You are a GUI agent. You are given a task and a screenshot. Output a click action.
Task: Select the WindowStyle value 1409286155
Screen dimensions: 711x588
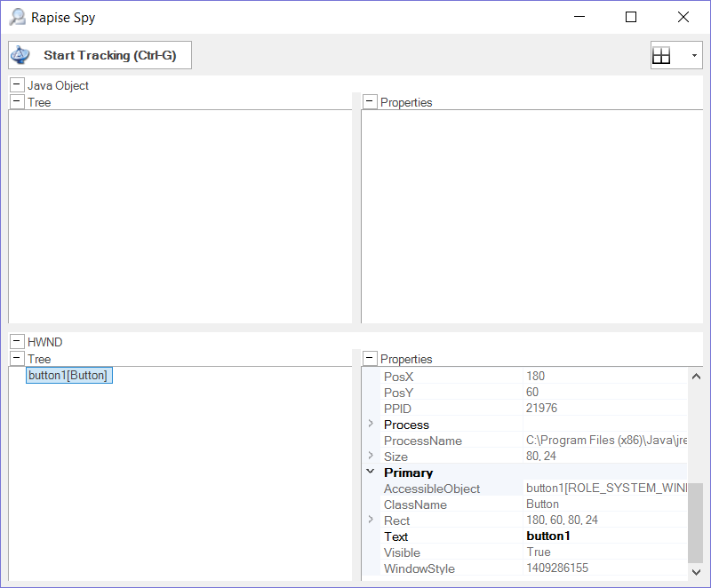click(557, 568)
